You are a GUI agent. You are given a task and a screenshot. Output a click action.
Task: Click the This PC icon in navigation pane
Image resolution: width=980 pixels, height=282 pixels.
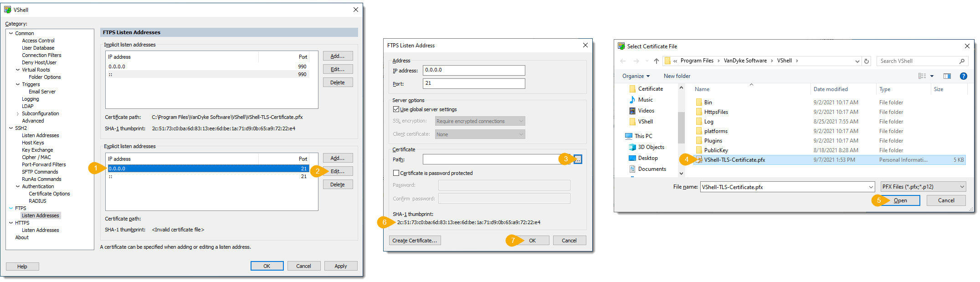pyautogui.click(x=629, y=136)
